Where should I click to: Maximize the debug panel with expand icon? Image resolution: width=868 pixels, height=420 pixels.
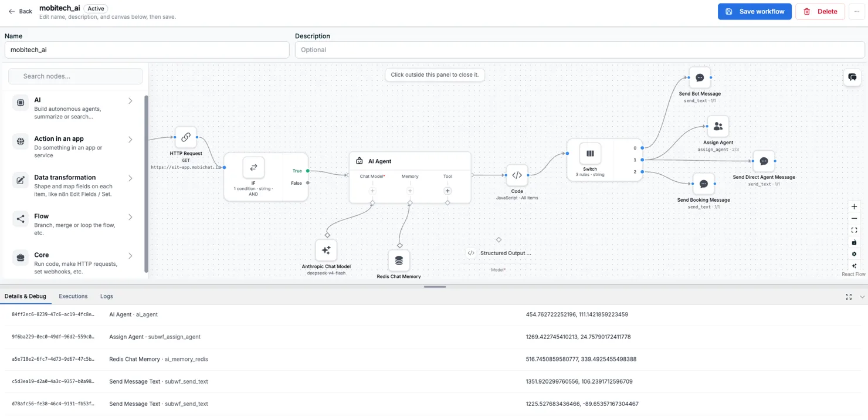[849, 297]
